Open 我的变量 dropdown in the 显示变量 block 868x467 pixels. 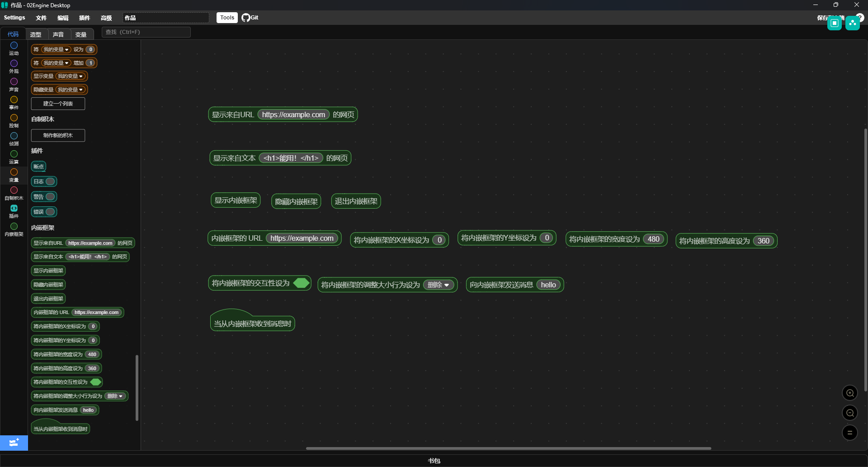point(71,76)
